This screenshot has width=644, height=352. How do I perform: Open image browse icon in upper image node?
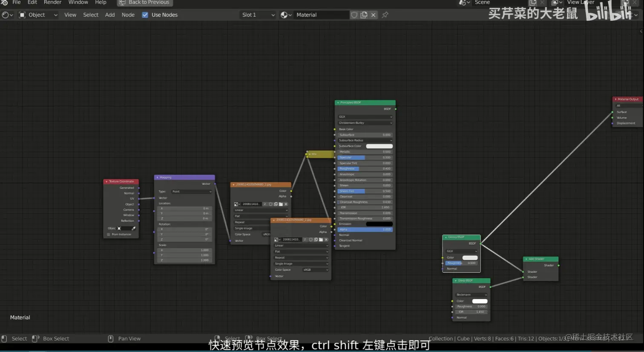237,204
